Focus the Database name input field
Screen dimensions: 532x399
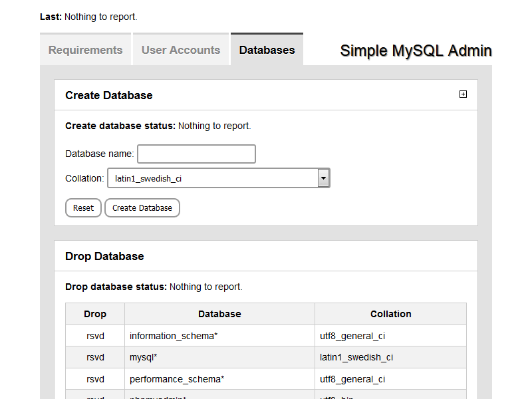coord(196,154)
